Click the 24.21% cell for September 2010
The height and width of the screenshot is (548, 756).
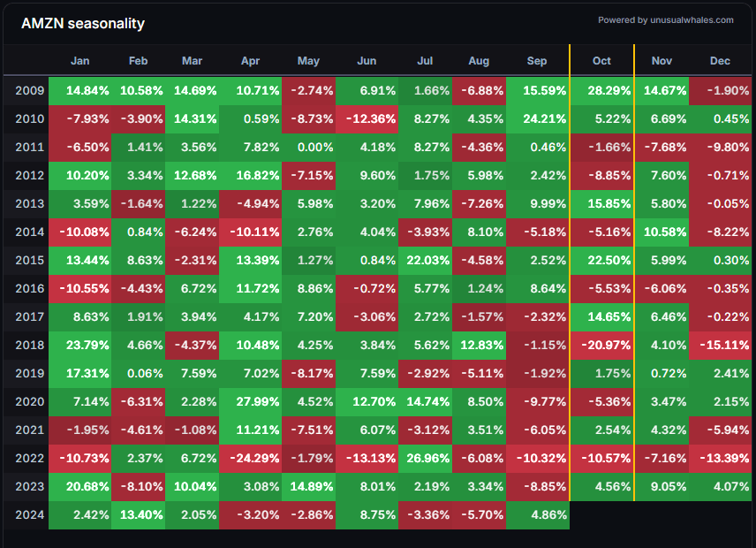(538, 119)
